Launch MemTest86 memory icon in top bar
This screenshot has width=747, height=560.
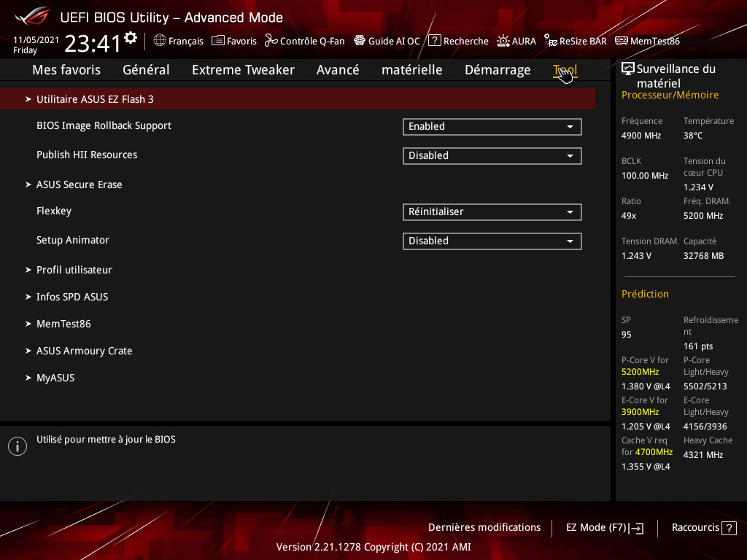pyautogui.click(x=622, y=41)
